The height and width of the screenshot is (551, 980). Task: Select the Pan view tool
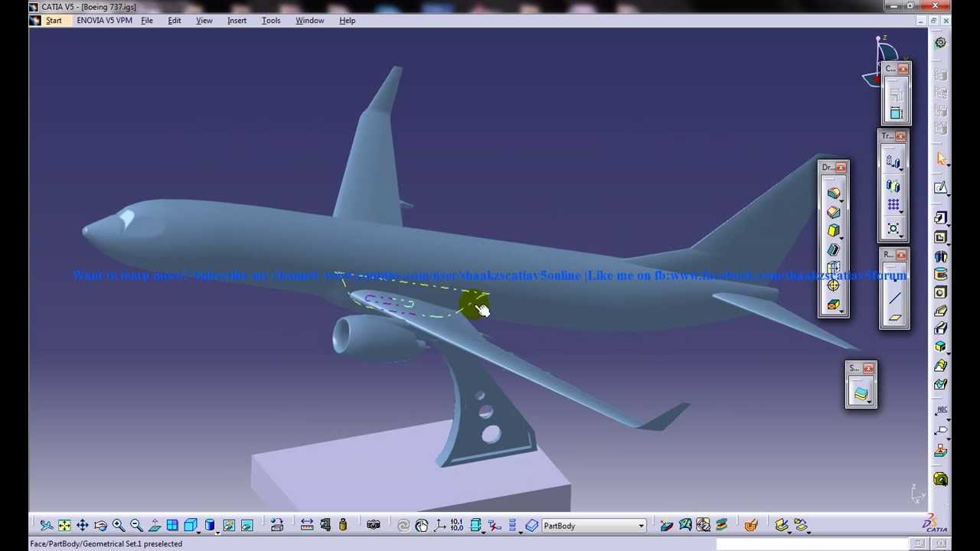pos(83,526)
